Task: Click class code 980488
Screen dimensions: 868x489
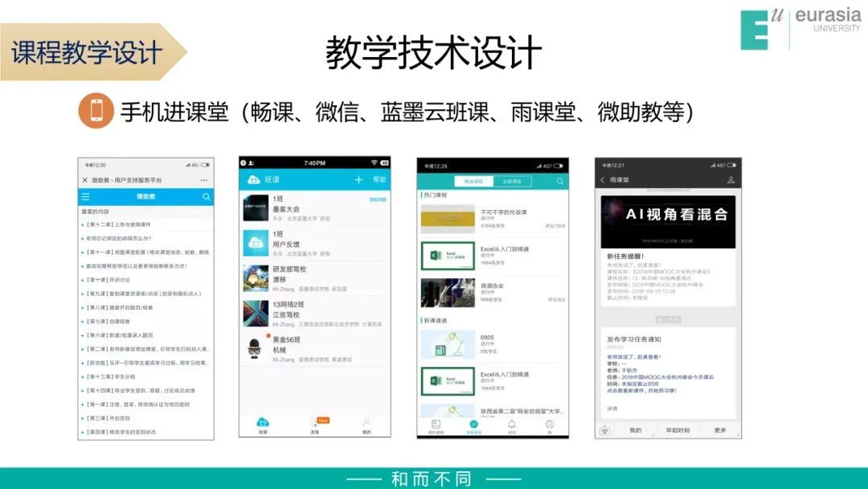Action: [x=378, y=199]
